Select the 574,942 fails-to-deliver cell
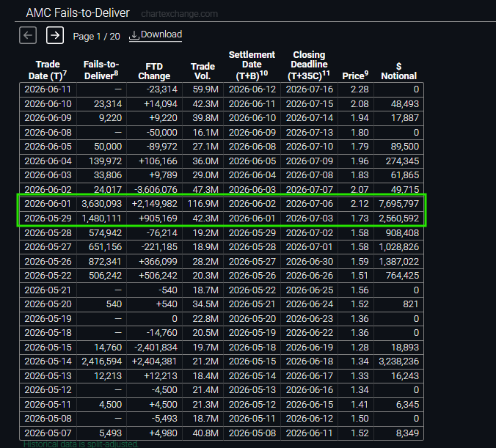This screenshot has width=496, height=448. pyautogui.click(x=101, y=233)
